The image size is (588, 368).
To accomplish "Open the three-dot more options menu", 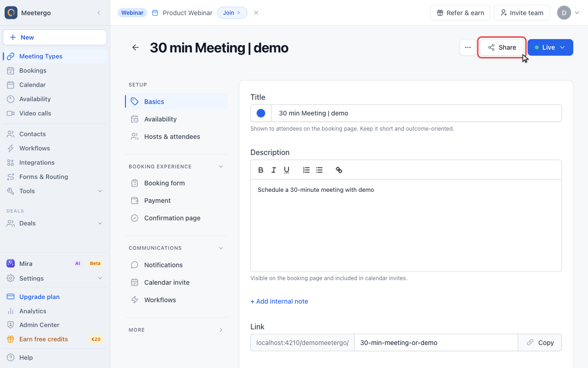I will tap(468, 47).
